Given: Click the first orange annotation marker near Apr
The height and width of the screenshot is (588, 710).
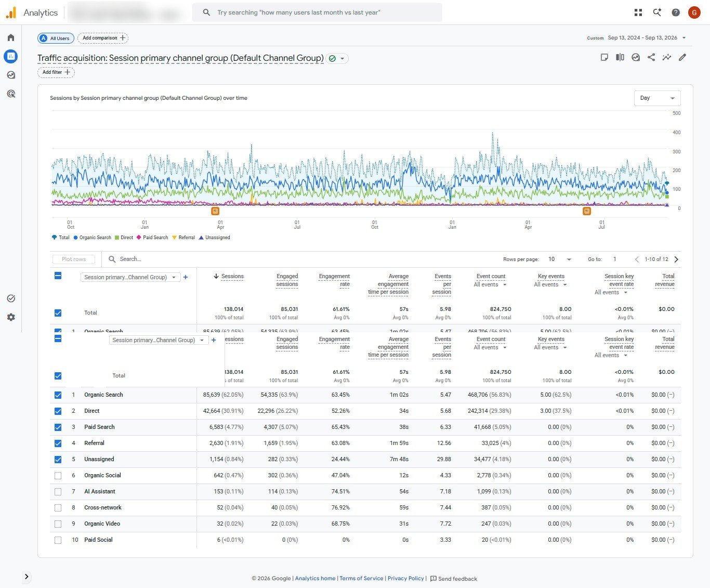Looking at the screenshot, I should 215,211.
